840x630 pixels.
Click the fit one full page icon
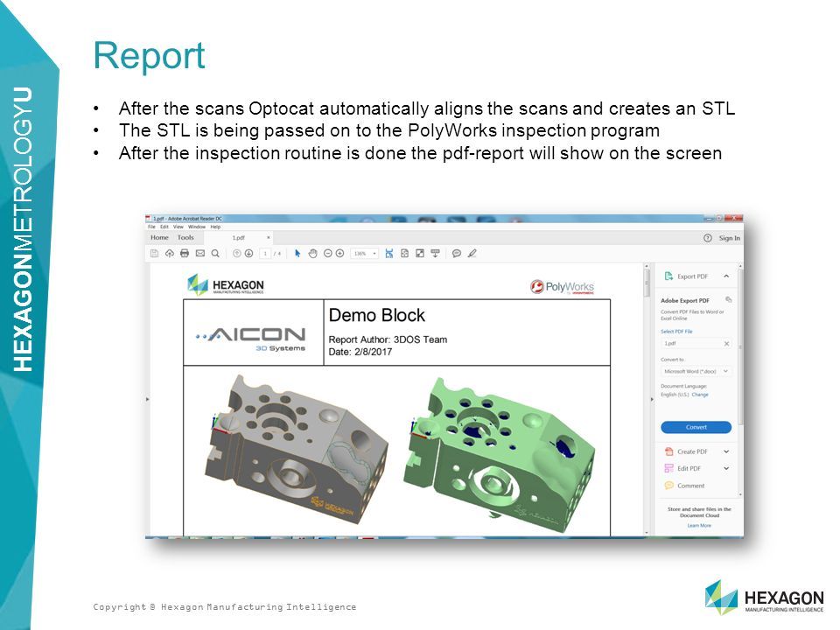click(x=404, y=254)
